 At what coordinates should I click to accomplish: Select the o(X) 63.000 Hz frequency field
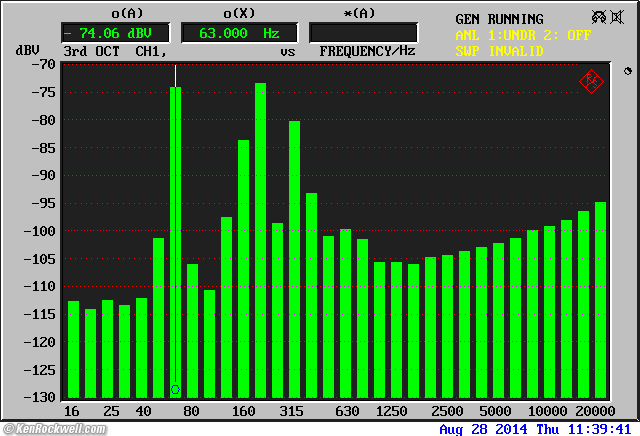[238, 33]
